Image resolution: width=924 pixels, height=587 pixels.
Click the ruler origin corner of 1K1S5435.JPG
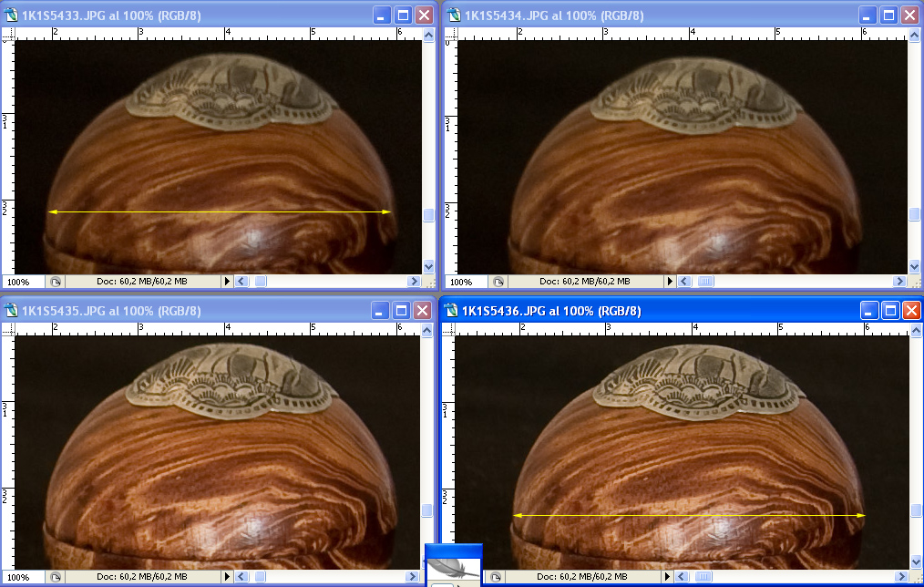(6, 328)
